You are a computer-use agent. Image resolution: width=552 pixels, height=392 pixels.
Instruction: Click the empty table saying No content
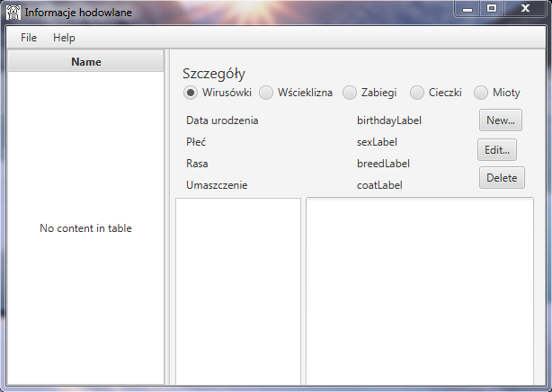(85, 227)
